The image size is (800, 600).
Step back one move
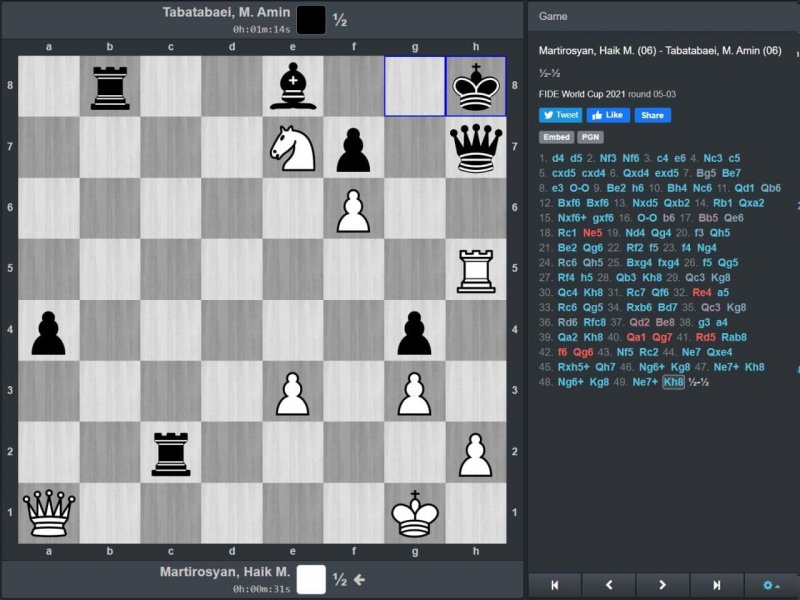click(x=609, y=585)
